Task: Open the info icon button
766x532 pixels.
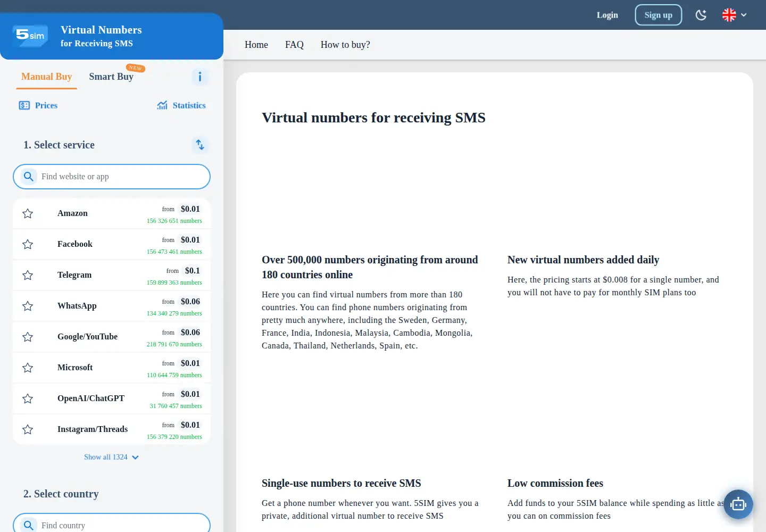Action: click(200, 77)
